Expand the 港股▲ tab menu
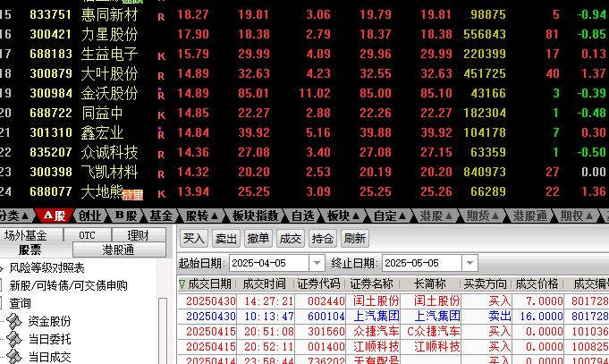This screenshot has height=364, width=609. (x=436, y=216)
